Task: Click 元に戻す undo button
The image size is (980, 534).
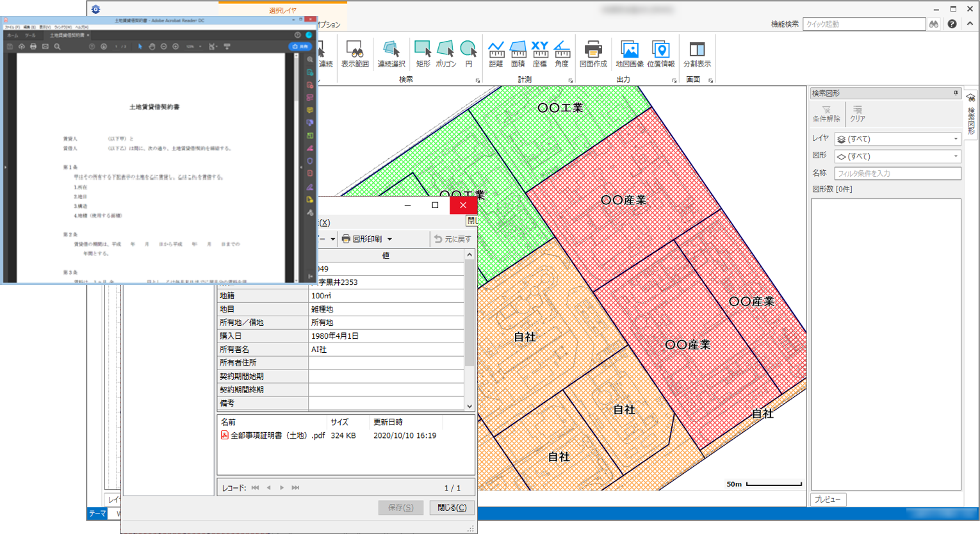Action: point(452,239)
